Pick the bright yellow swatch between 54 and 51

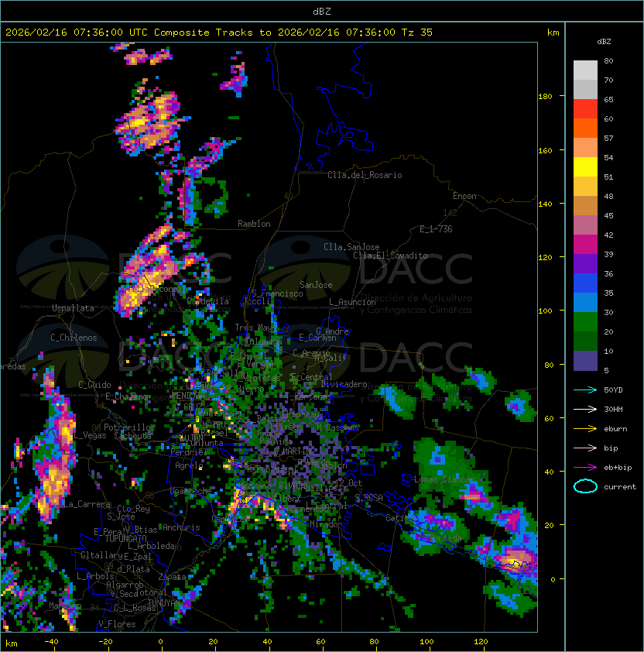[x=585, y=167]
